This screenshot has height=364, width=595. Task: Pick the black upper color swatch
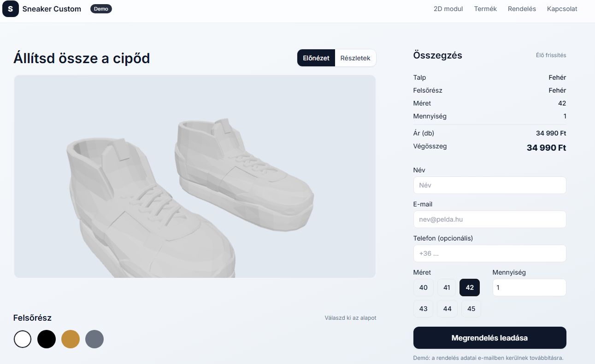47,339
